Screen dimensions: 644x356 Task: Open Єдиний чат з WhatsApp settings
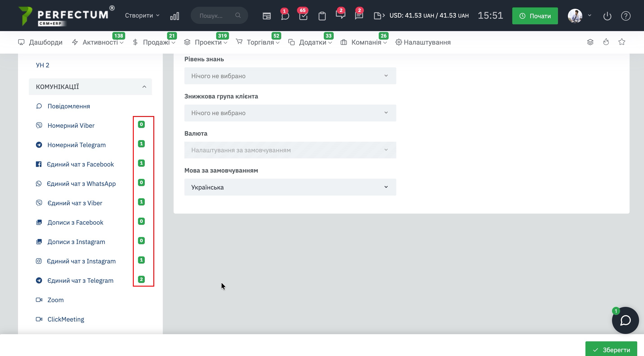[x=81, y=184]
